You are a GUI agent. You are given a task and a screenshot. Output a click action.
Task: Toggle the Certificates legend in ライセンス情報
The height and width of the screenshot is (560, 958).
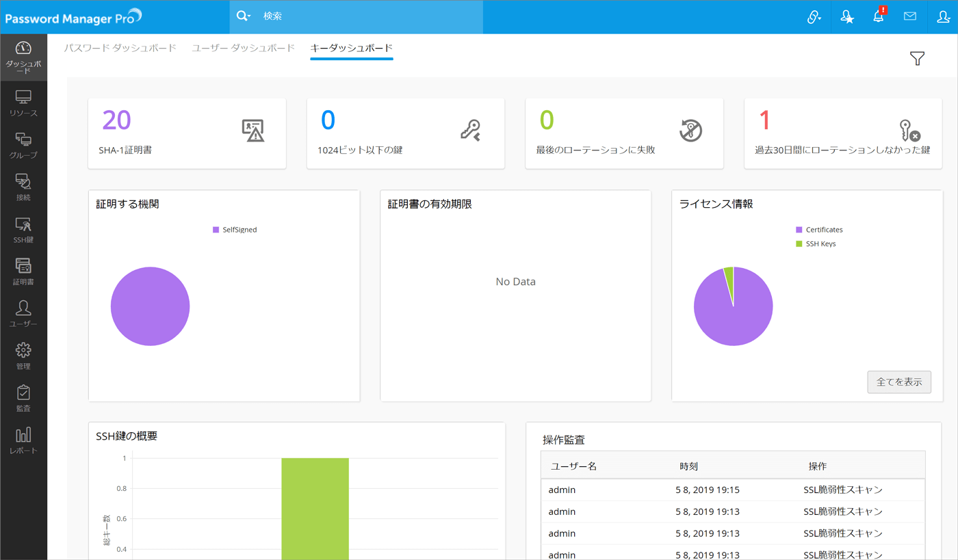819,229
